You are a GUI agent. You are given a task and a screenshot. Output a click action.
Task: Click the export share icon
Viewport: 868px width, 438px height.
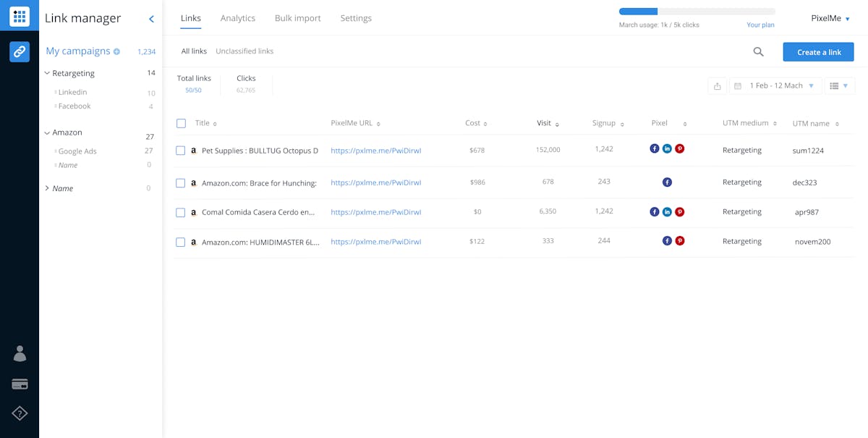click(x=717, y=86)
